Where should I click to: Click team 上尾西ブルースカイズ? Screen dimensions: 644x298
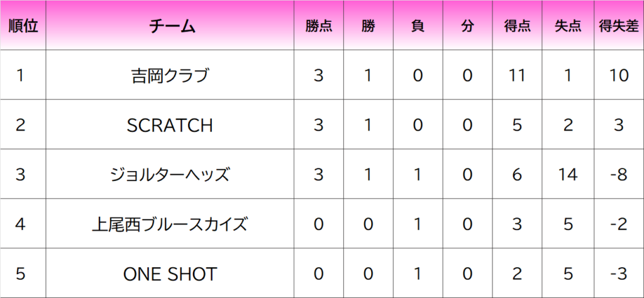[170, 224]
